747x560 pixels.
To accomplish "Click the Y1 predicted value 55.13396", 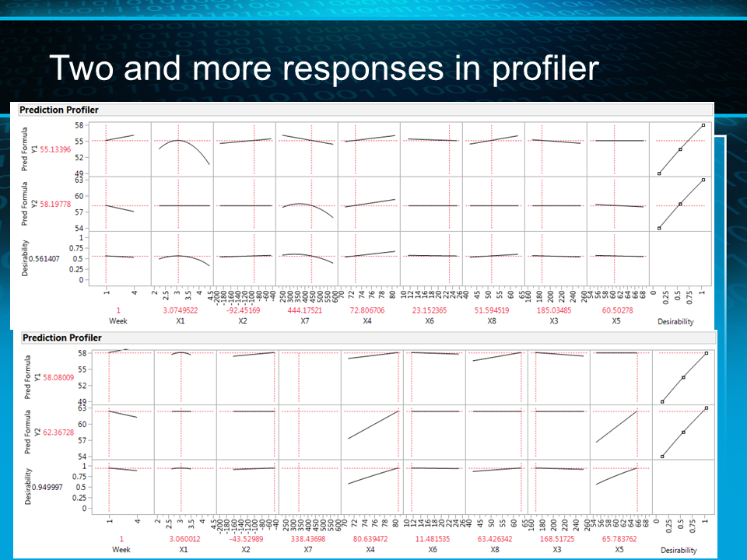I will [x=55, y=149].
